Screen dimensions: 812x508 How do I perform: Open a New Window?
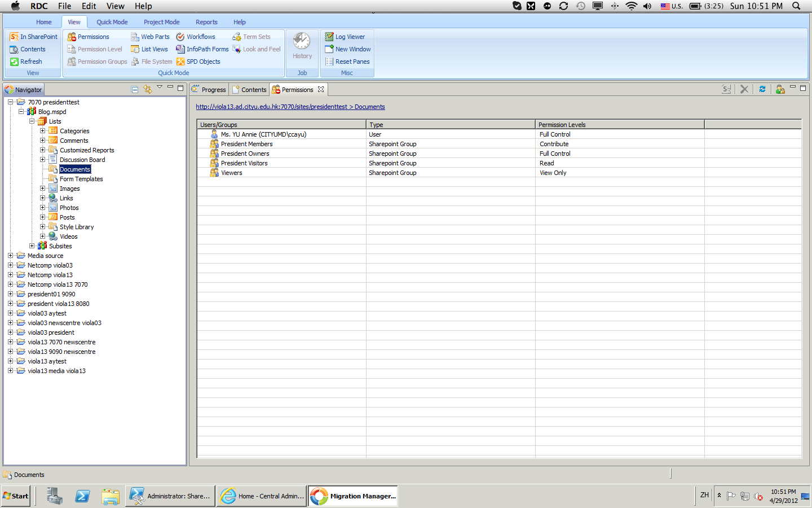pyautogui.click(x=348, y=49)
